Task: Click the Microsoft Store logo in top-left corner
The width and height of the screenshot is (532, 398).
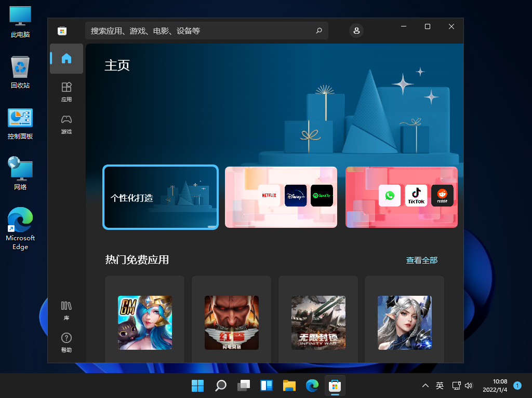Action: 62,31
